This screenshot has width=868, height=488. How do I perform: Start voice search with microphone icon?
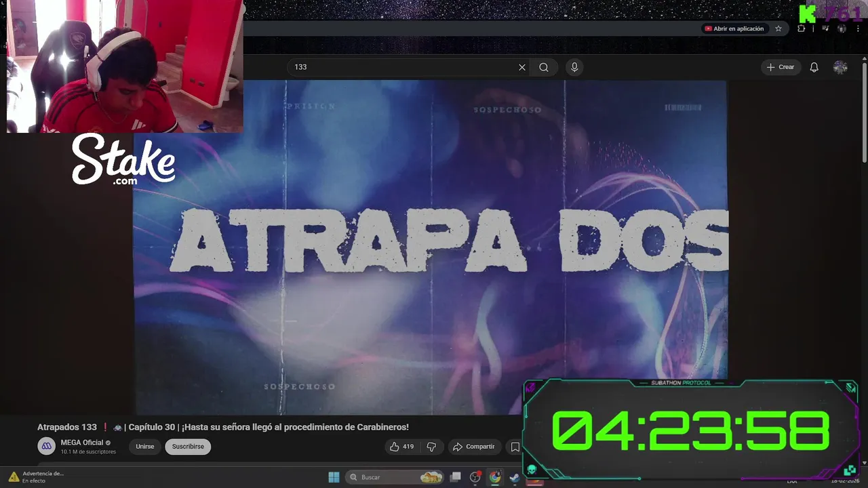(x=574, y=67)
